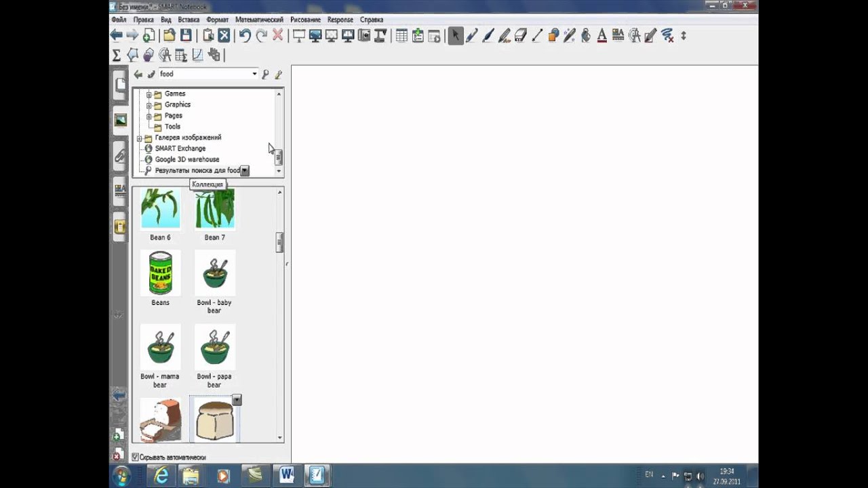Open dropdown next to search results for food

245,171
